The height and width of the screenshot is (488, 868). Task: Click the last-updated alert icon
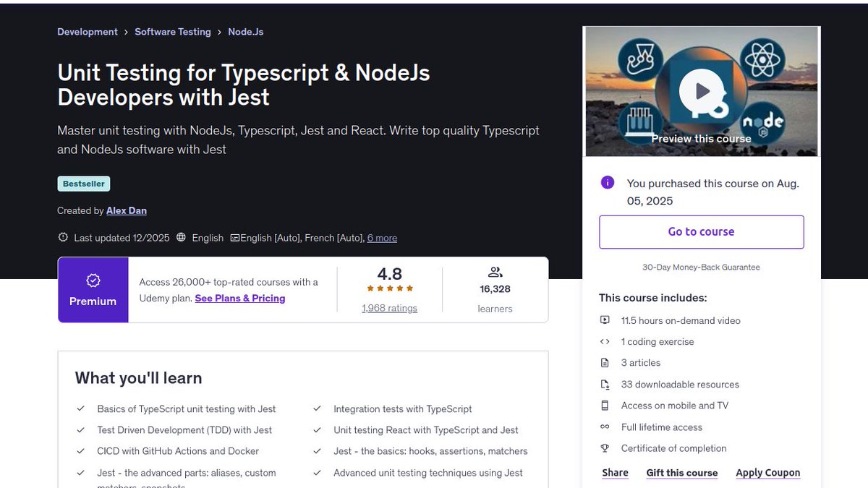pos(63,237)
